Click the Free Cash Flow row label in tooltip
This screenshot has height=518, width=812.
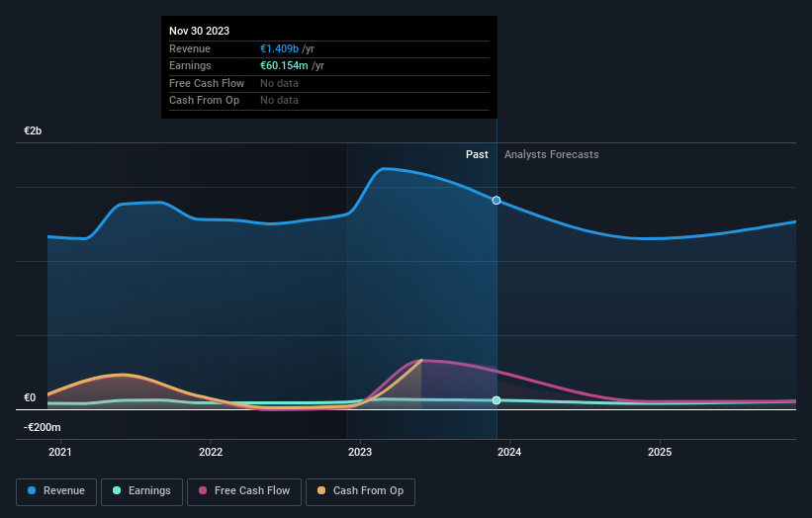pyautogui.click(x=207, y=83)
